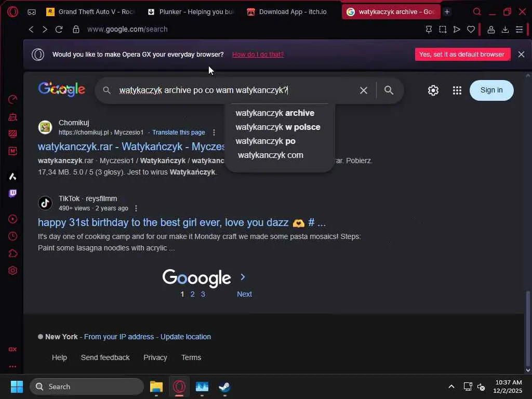
Task: Open GX Corner gamepad icon
Action: [32, 12]
